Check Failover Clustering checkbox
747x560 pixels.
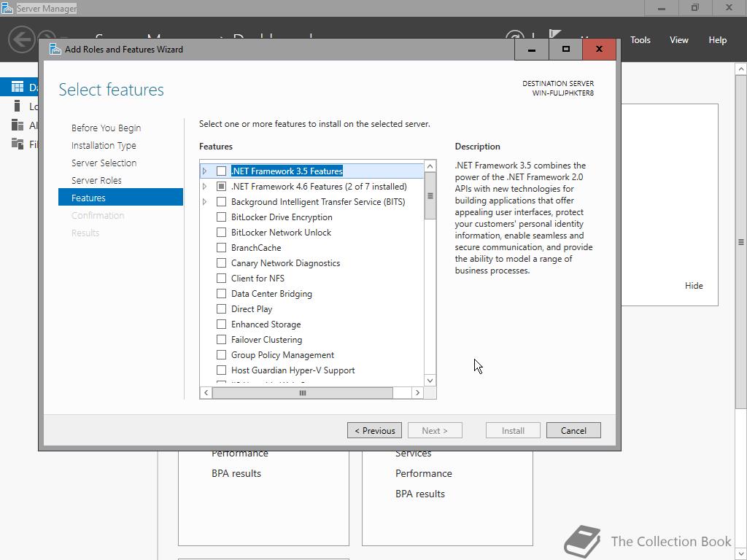(221, 339)
